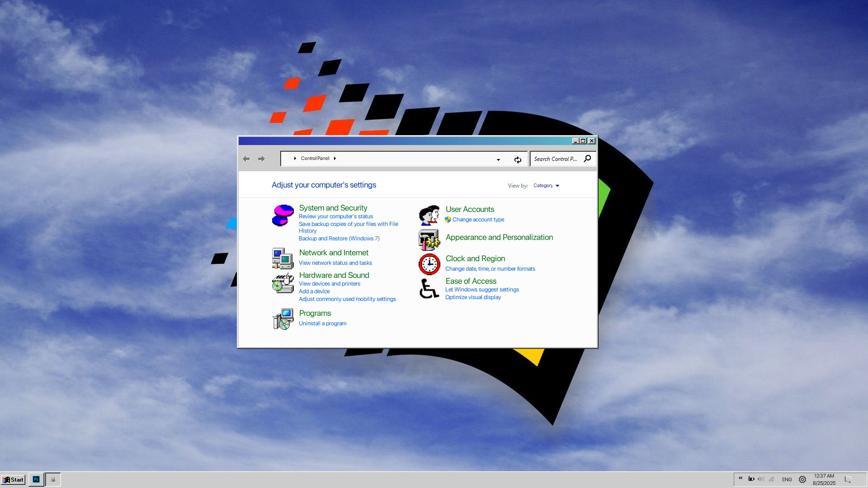Viewport: 868px width, 488px height.
Task: Click the Appearance and Personalization icon
Action: [429, 240]
